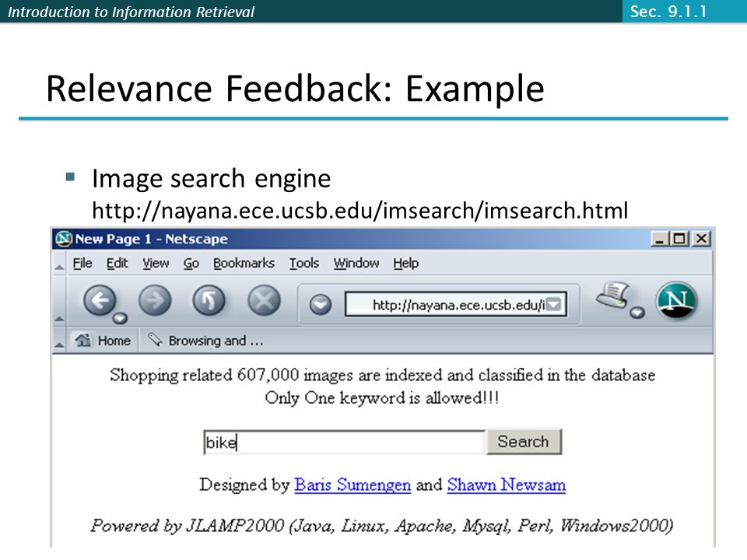Click the Stop loading button
The height and width of the screenshot is (560, 747).
(264, 300)
